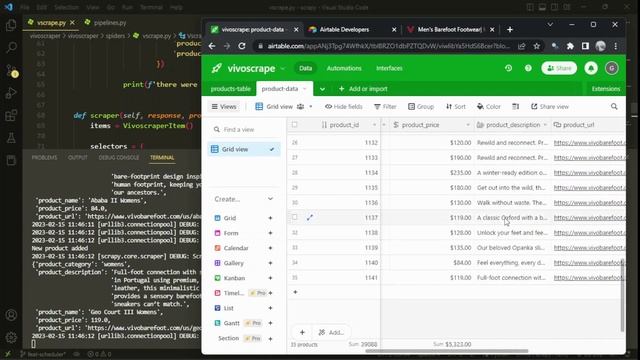Collapse the Create... section chevron
Viewport: 640px width, 360px height.
pos(270,199)
